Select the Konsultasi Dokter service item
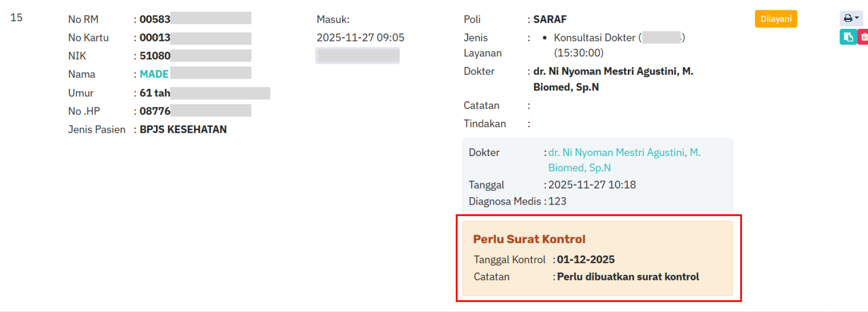The height and width of the screenshot is (312, 868). click(594, 38)
